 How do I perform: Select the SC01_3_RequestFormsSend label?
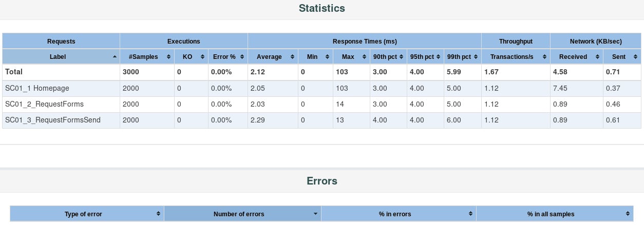point(53,120)
